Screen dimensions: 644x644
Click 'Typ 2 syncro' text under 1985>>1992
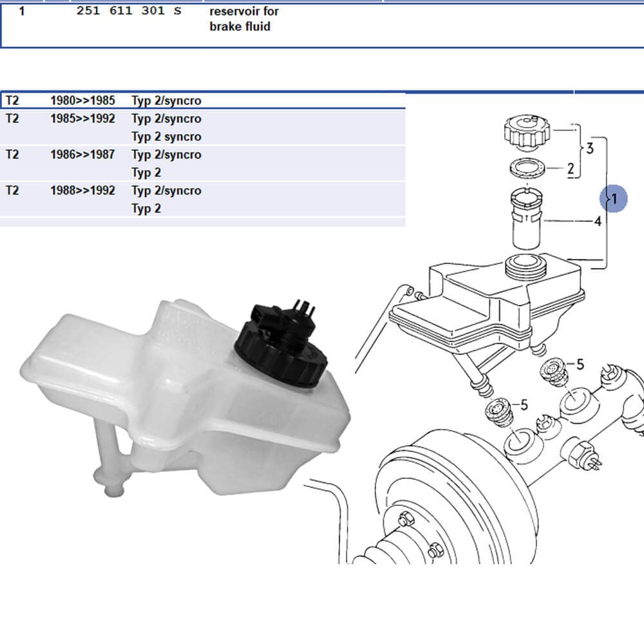point(166,137)
